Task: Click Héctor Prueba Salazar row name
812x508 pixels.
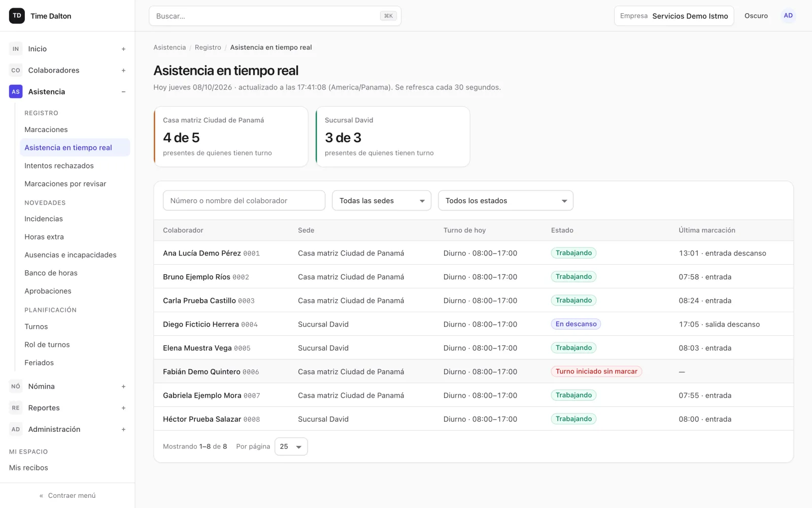Action: (x=202, y=419)
